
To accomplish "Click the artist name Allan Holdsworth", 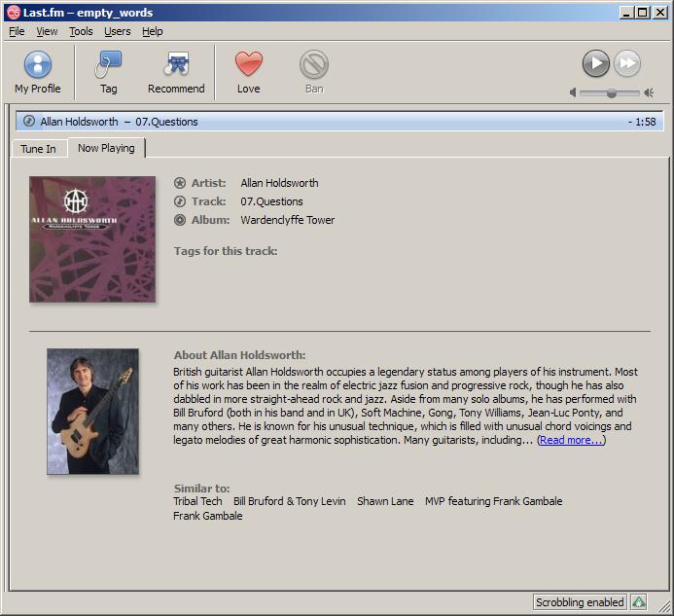I will tap(279, 183).
